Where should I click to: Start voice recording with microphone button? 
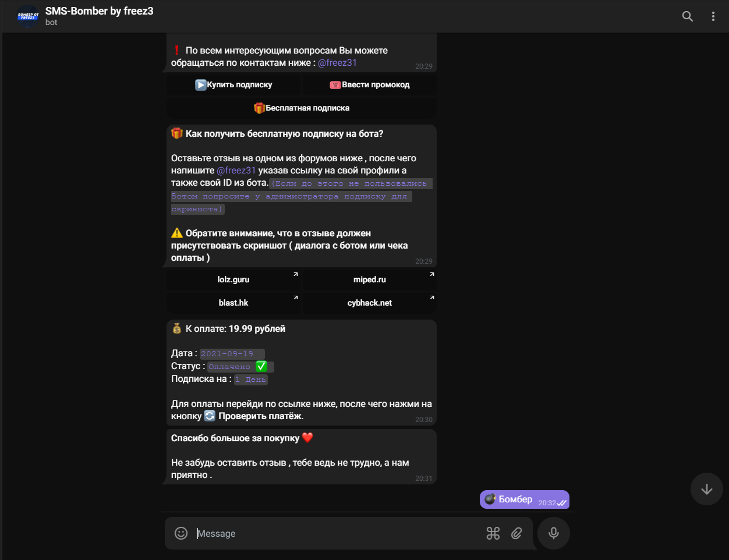(554, 533)
